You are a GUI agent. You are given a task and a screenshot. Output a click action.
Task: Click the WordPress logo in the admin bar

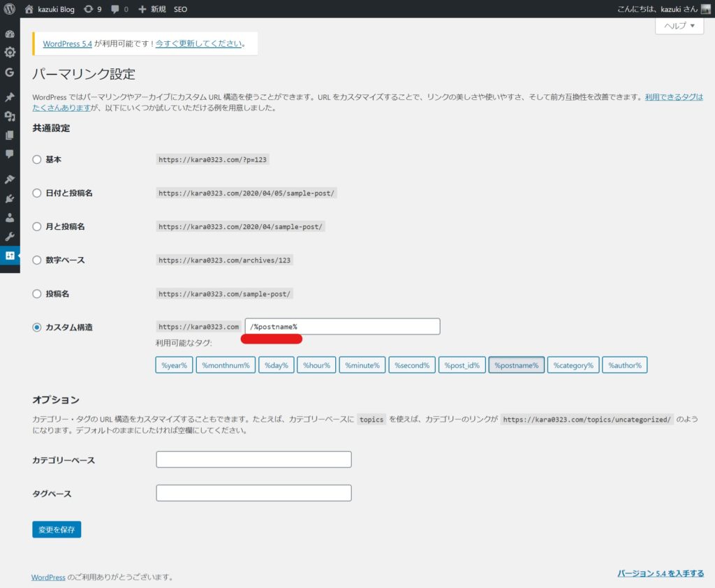(10, 8)
